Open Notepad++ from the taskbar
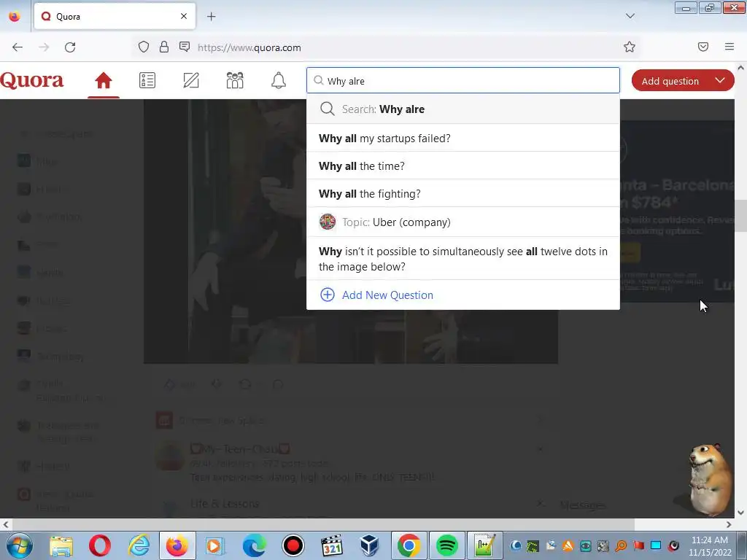This screenshot has height=560, width=747. tap(484, 545)
